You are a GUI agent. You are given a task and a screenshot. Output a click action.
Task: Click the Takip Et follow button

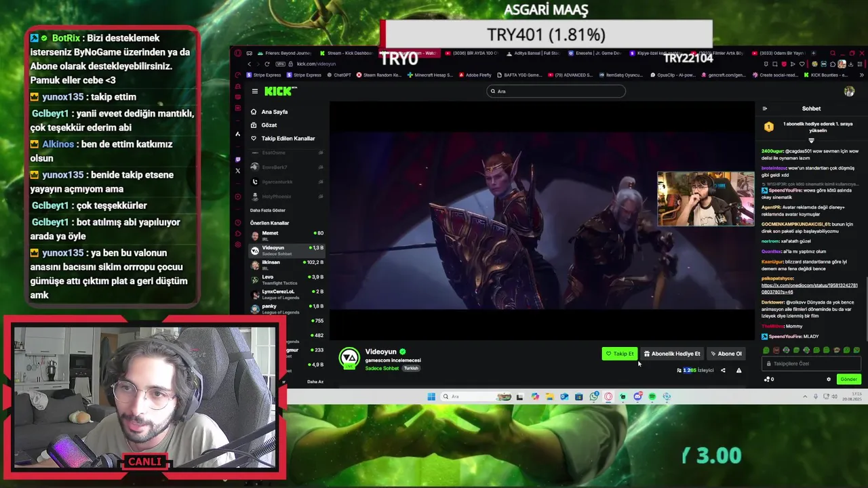[620, 353]
